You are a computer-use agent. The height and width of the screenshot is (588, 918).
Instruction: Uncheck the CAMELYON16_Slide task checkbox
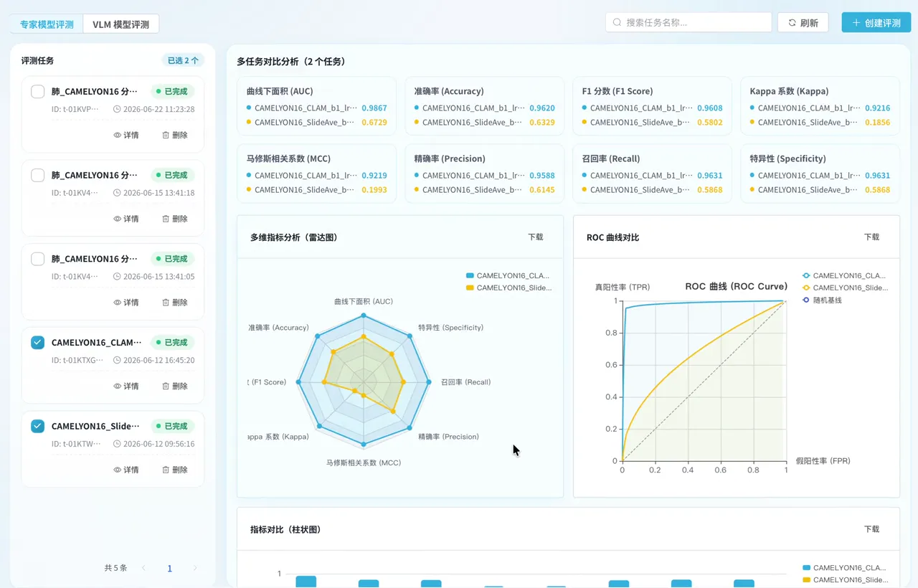(38, 426)
